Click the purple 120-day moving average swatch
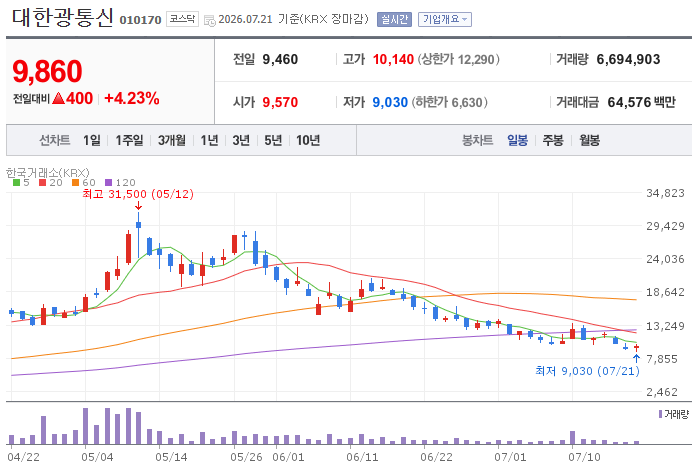Screen dimensions: 692x466 pyautogui.click(x=109, y=183)
